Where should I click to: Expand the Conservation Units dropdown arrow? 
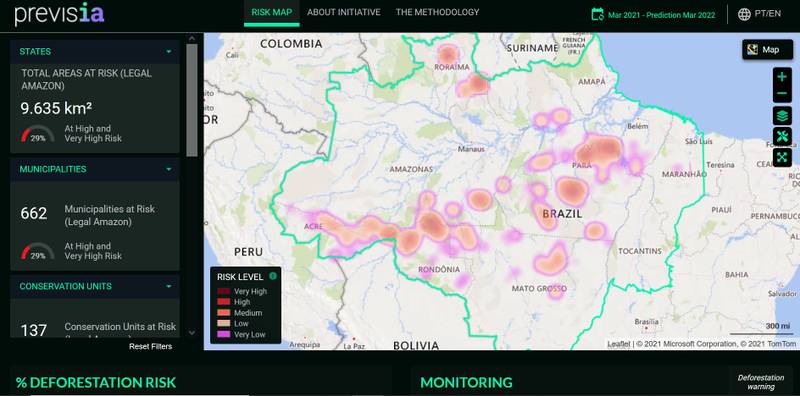tap(168, 286)
